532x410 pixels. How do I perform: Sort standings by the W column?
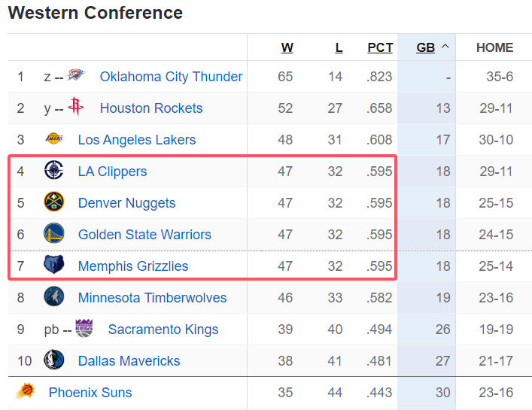(x=287, y=47)
